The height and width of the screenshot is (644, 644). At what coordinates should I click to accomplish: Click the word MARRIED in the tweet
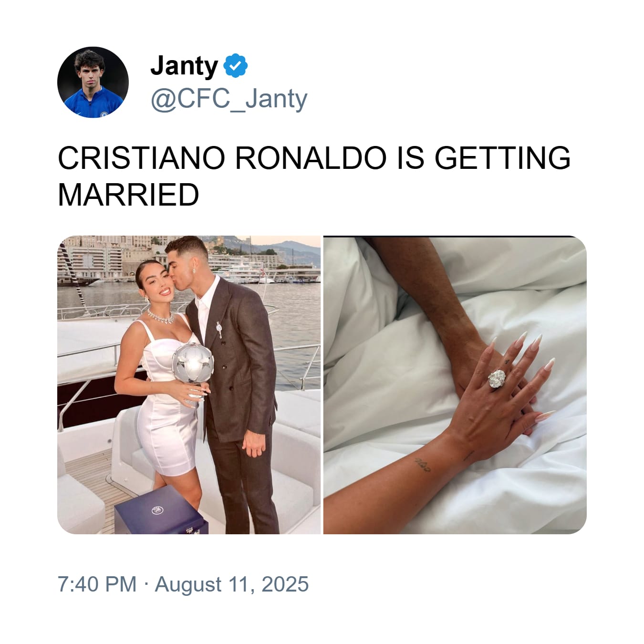(128, 195)
